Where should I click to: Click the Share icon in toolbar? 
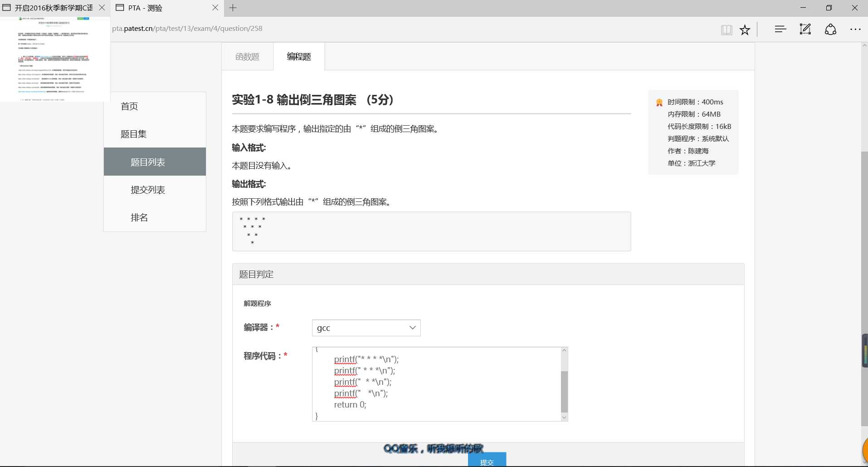pyautogui.click(x=830, y=29)
